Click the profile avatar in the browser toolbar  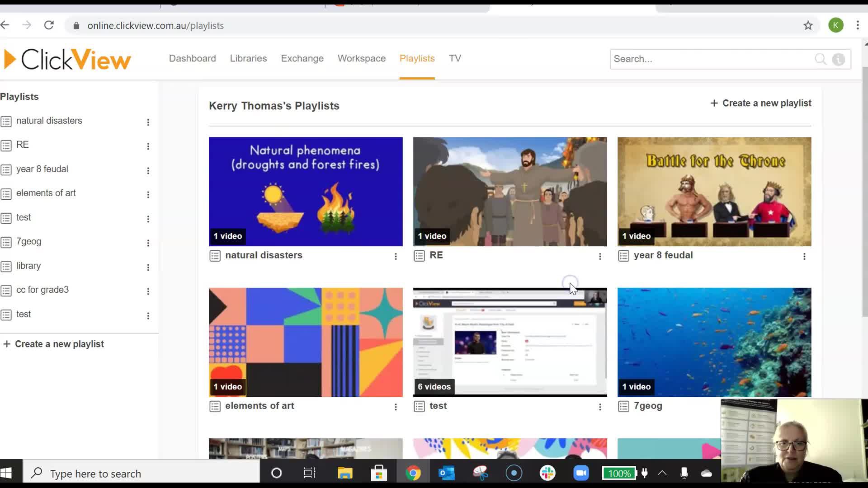point(836,25)
